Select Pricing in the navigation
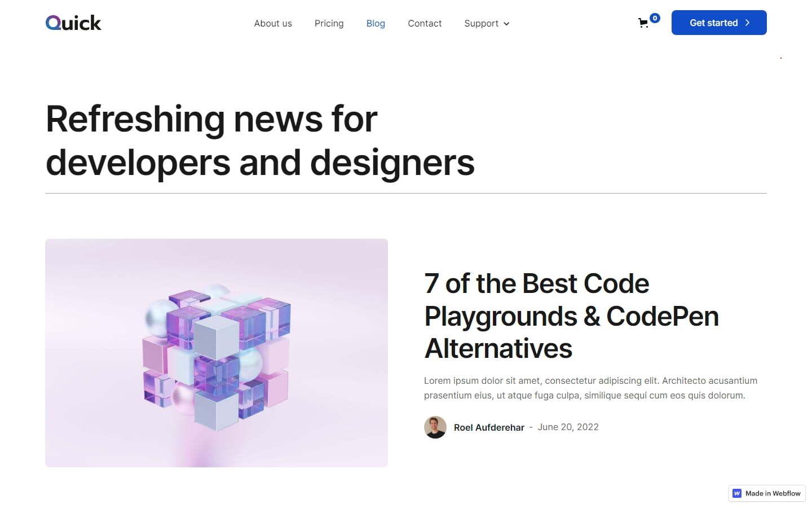The height and width of the screenshot is (508, 812). coord(329,23)
